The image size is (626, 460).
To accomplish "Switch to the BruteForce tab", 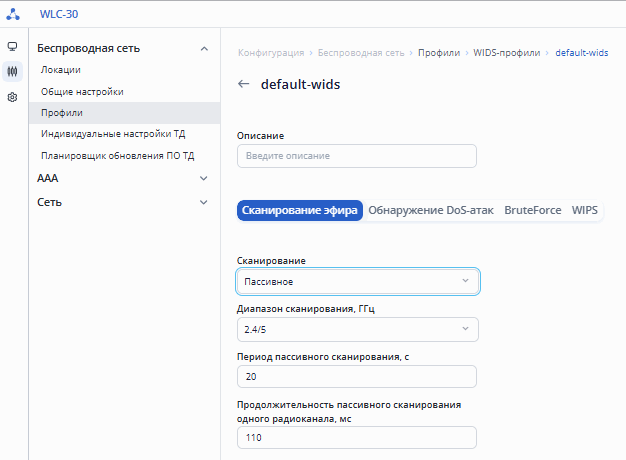I will (533, 211).
